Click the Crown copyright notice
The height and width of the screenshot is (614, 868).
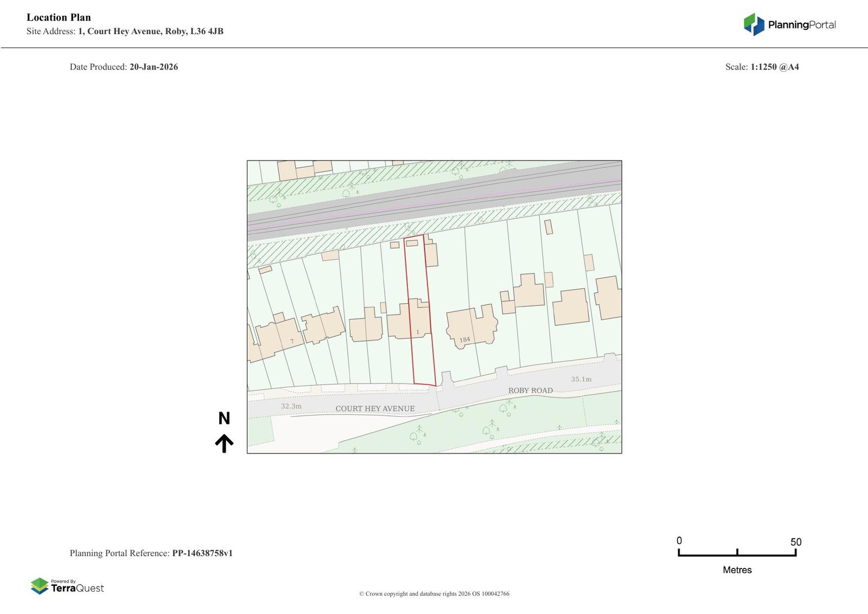[434, 593]
